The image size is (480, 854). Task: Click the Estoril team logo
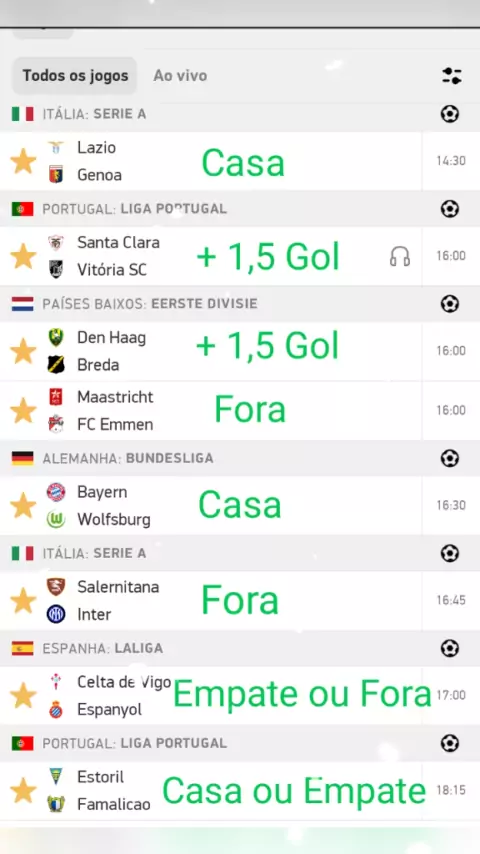tap(56, 776)
